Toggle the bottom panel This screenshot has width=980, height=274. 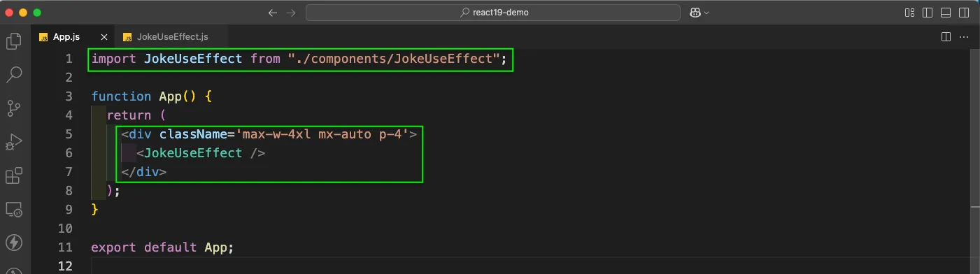click(946, 13)
